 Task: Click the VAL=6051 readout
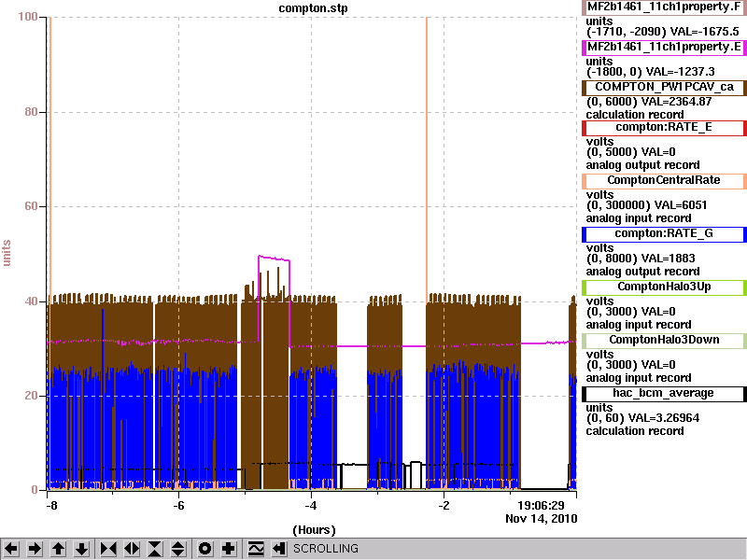(681, 205)
